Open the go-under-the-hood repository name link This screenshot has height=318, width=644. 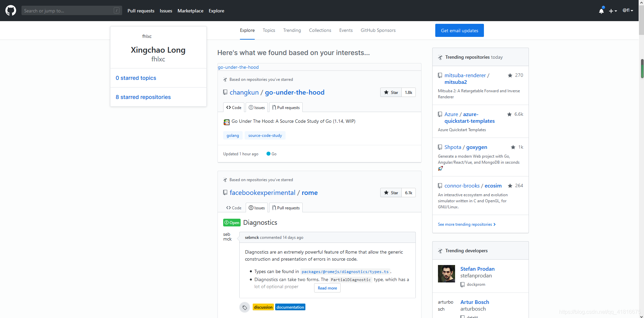point(295,92)
